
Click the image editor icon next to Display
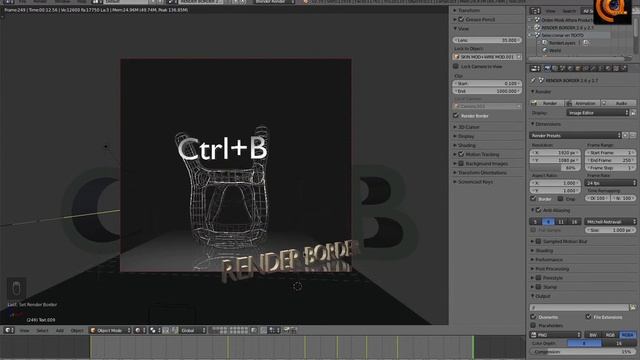coord(633,113)
